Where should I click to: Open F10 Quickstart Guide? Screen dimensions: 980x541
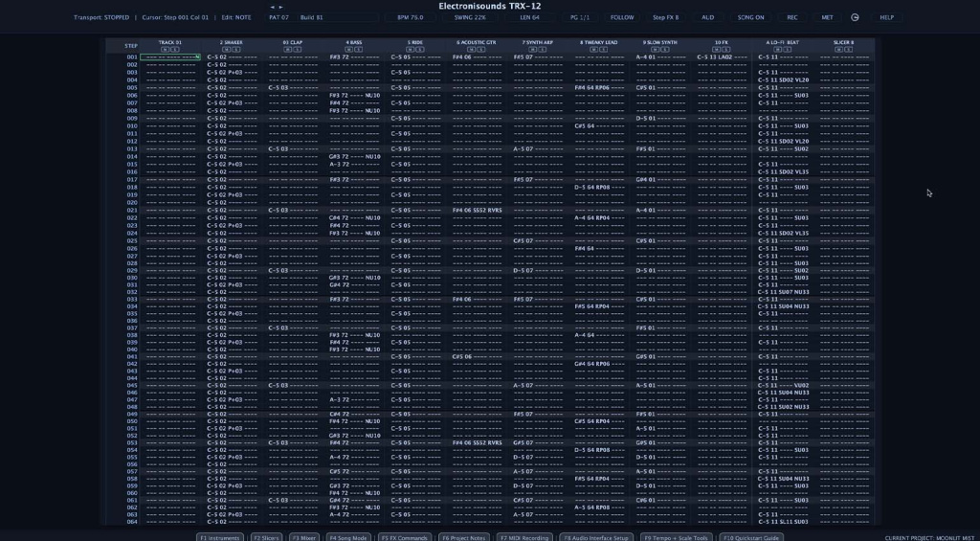click(x=751, y=538)
